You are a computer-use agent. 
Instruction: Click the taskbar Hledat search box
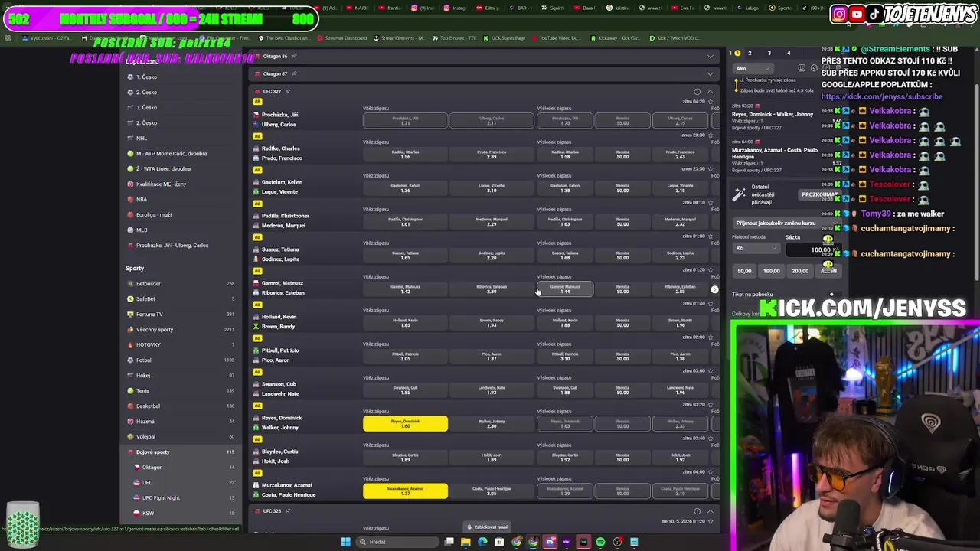pyautogui.click(x=399, y=542)
